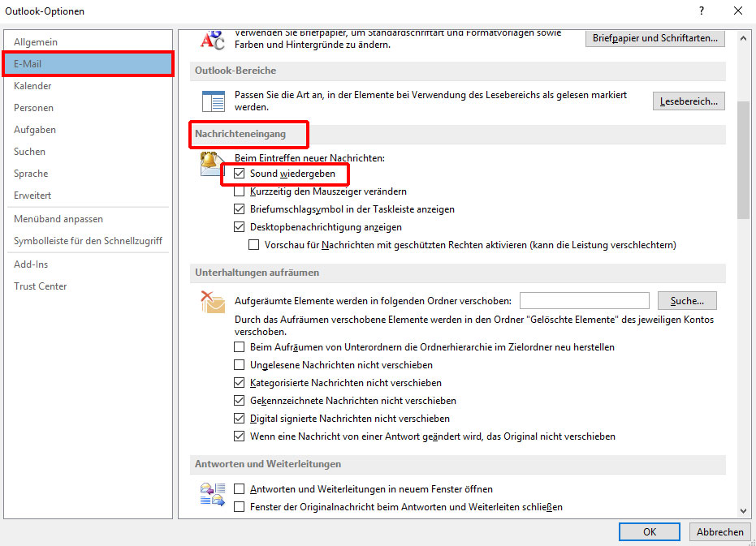Toggle Digital signierte Nachrichten nicht verschieben
This screenshot has height=546, width=756.
coord(239,419)
